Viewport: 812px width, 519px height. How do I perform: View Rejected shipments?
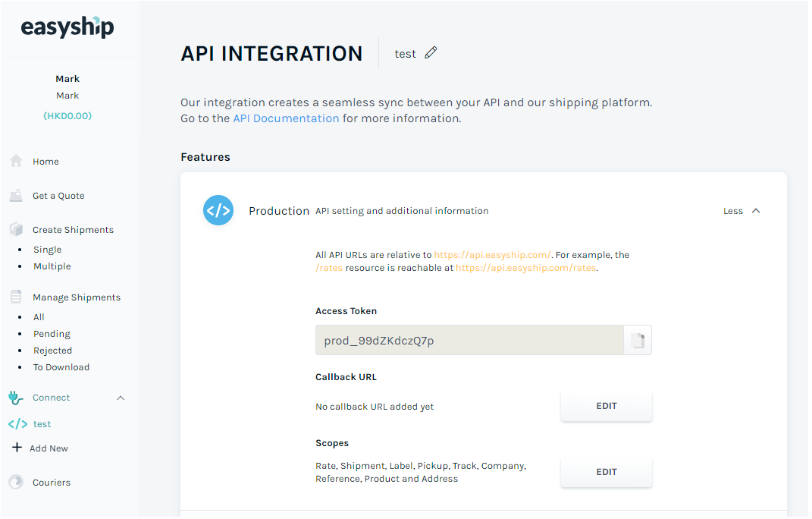point(53,351)
